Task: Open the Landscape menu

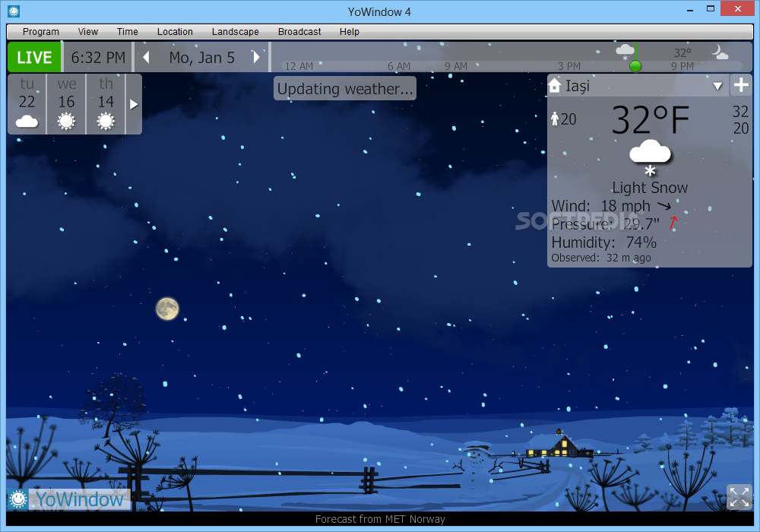Action: click(235, 31)
